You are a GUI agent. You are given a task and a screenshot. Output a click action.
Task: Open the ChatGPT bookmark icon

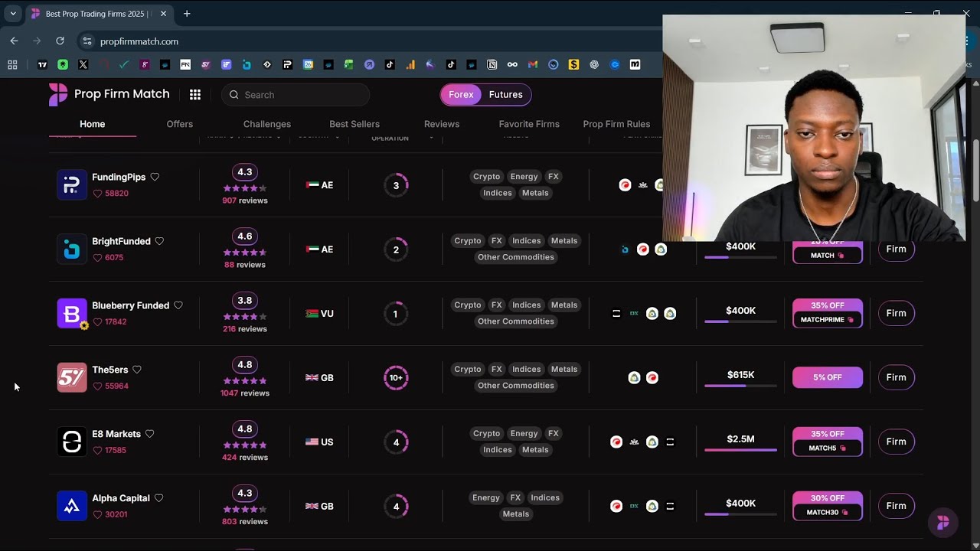594,65
